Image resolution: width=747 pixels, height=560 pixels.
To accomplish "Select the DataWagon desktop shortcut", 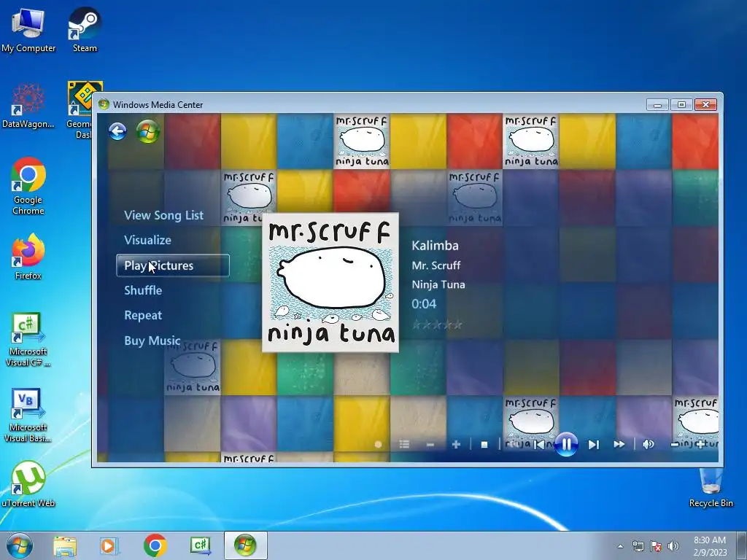I will (28, 106).
